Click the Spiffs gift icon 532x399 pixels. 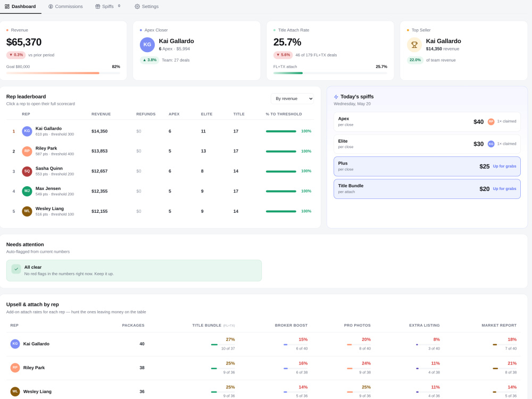[98, 6]
